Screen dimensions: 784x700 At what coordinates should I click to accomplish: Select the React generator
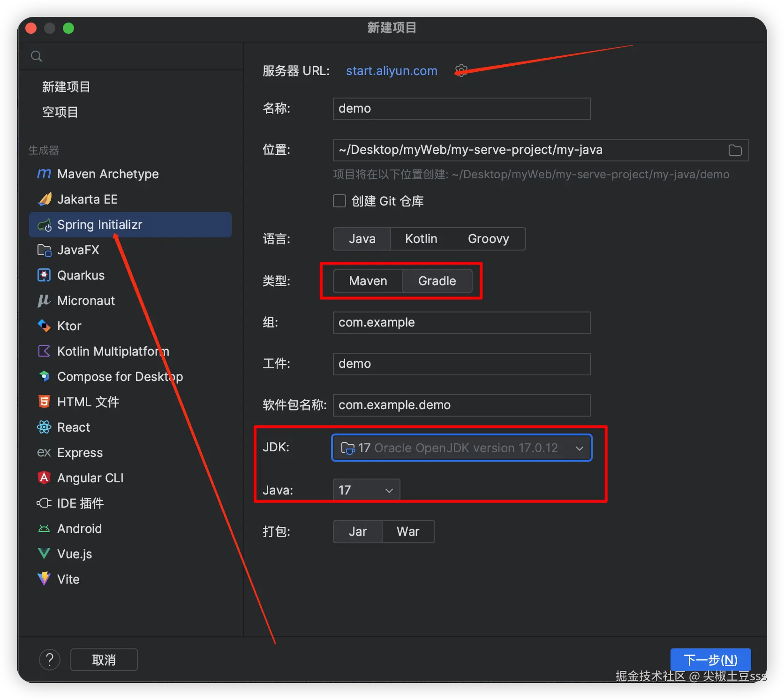tap(130, 427)
